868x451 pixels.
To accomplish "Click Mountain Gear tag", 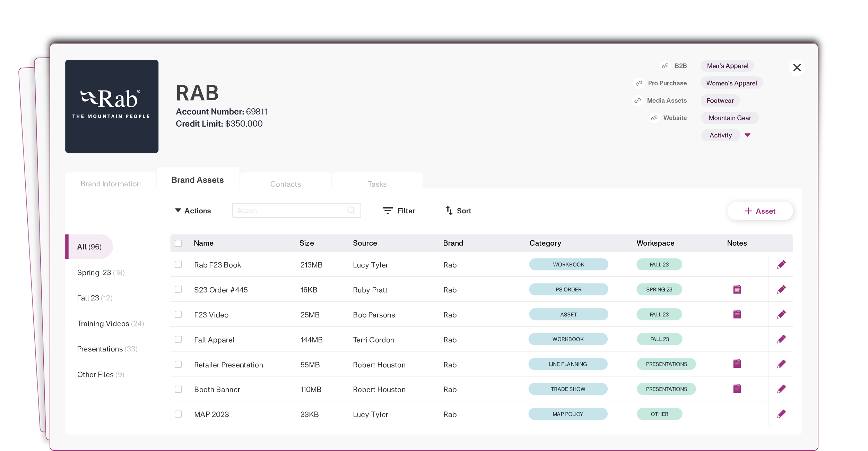I will click(730, 118).
